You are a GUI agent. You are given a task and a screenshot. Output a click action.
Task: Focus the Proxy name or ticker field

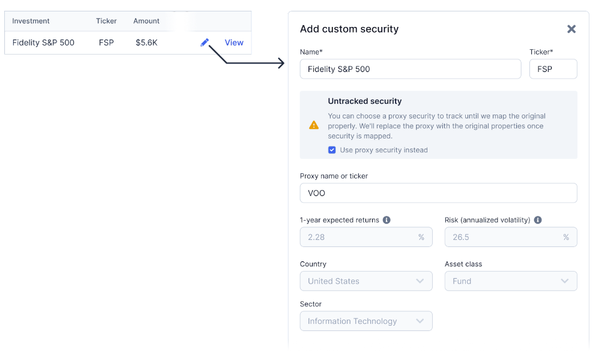tap(439, 193)
